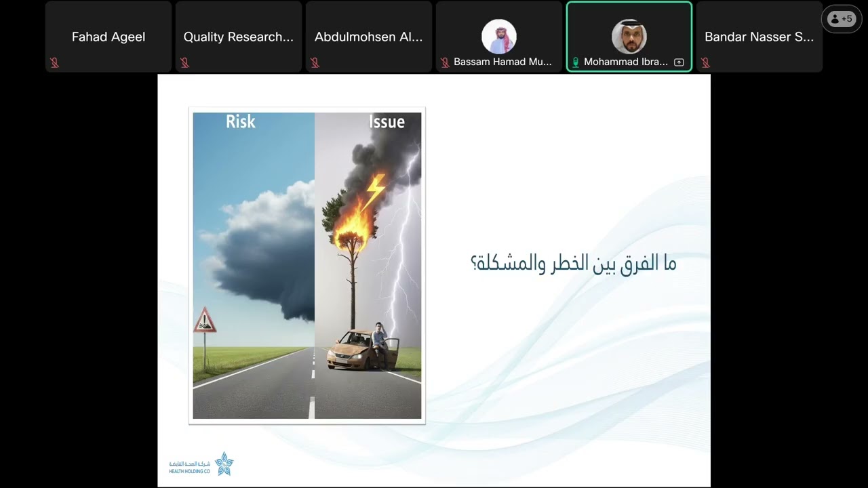Select Bandar Nasser S... participant tile

(759, 37)
